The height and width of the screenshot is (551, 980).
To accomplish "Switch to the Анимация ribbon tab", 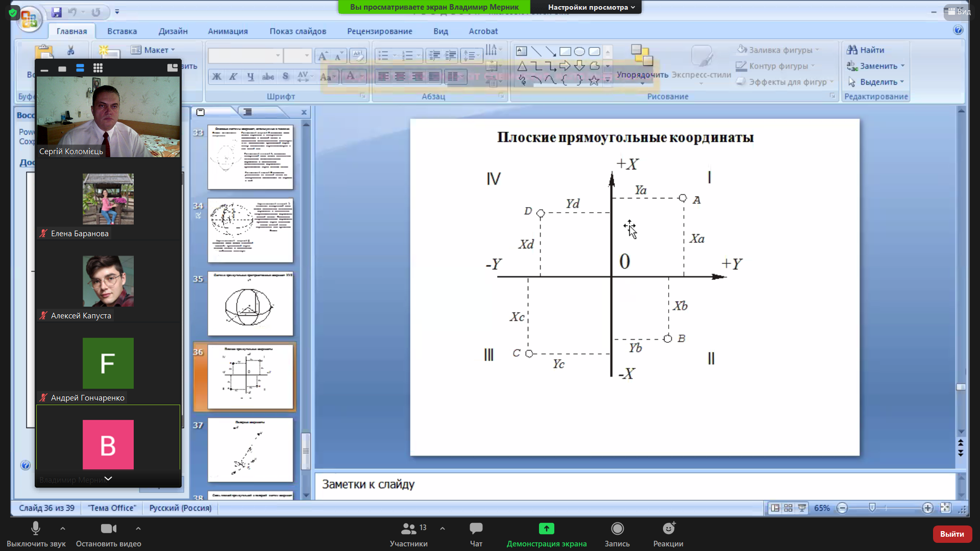I will (x=228, y=31).
